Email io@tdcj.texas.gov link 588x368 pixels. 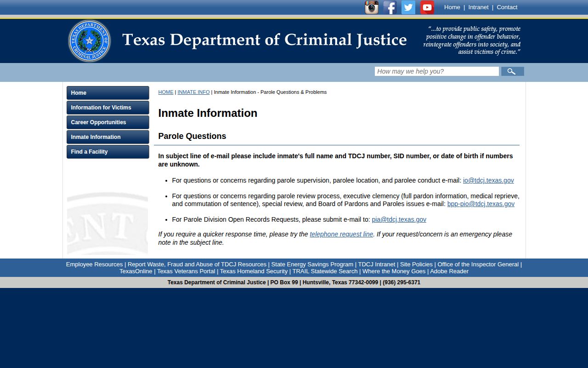(488, 180)
